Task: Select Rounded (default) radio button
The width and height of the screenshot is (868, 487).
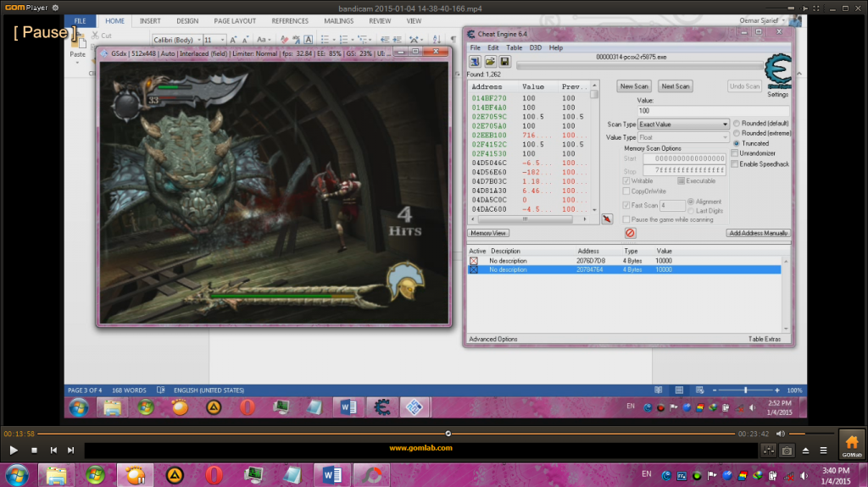Action: point(737,124)
